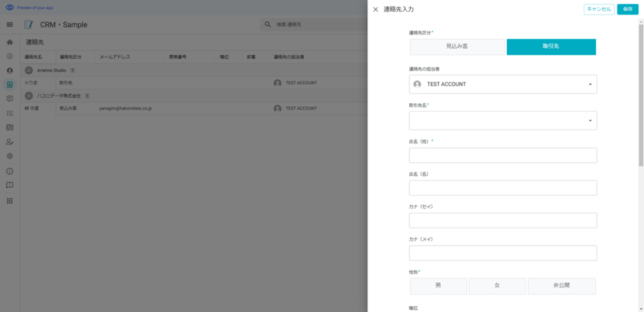
Task: Open the checklist tasks sidebar icon
Action: point(10,113)
